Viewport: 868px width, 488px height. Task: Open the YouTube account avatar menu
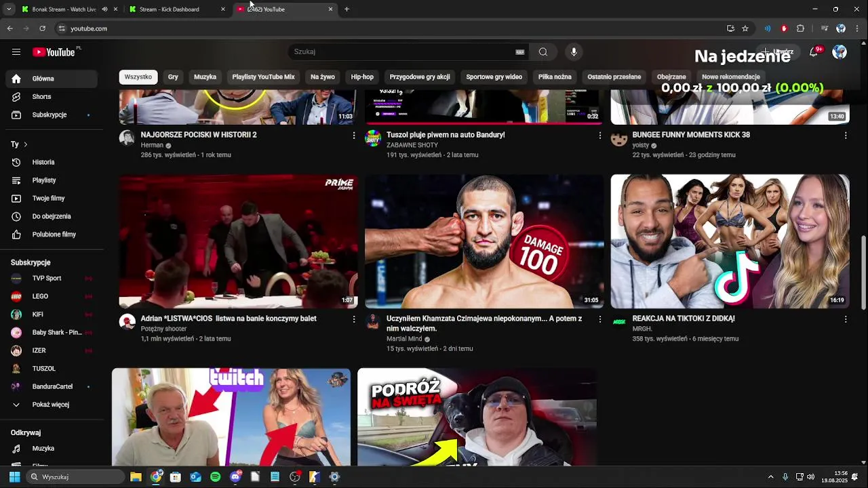point(840,52)
